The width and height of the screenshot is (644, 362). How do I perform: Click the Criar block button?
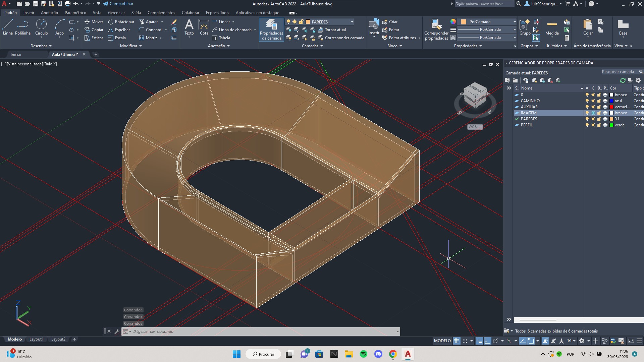(x=390, y=22)
